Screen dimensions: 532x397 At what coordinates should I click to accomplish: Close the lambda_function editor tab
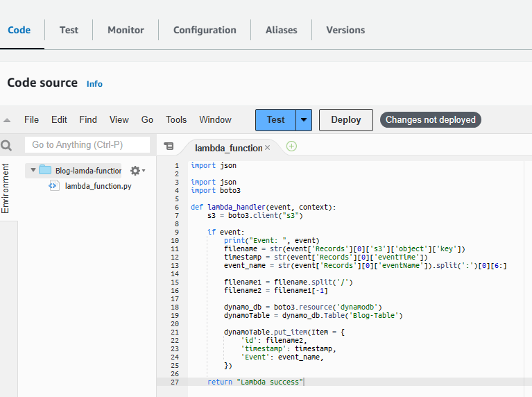click(268, 148)
